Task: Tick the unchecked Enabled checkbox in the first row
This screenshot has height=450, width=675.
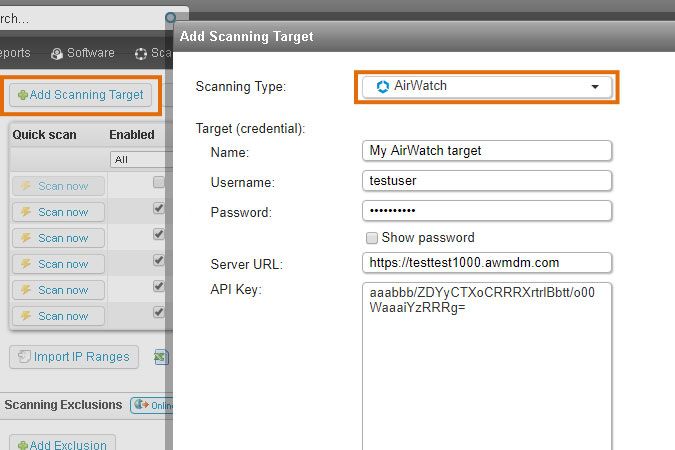Action: coord(158,183)
